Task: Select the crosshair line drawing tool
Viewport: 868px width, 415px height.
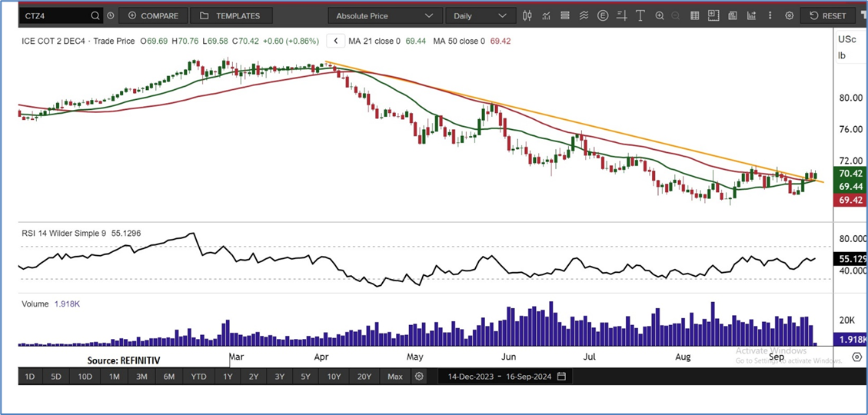Action: (622, 16)
